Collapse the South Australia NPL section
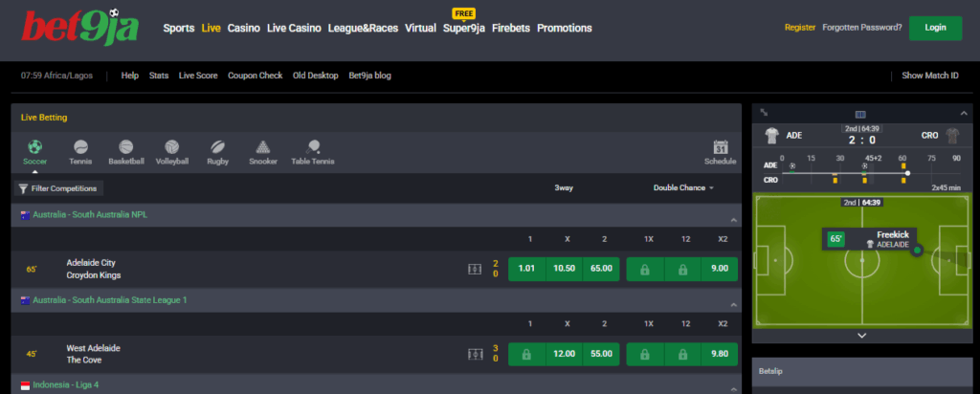The image size is (980, 394). click(734, 220)
